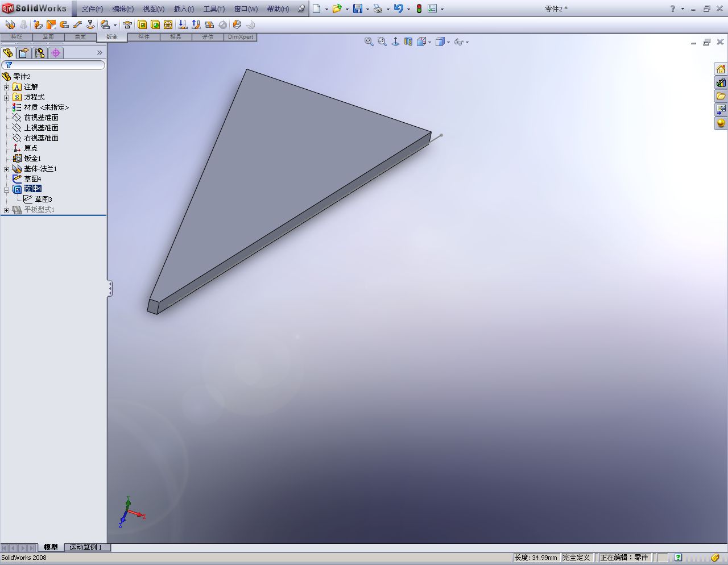The width and height of the screenshot is (728, 565).
Task: Select the Miter Flange tool in the toolbar
Action: [51, 24]
